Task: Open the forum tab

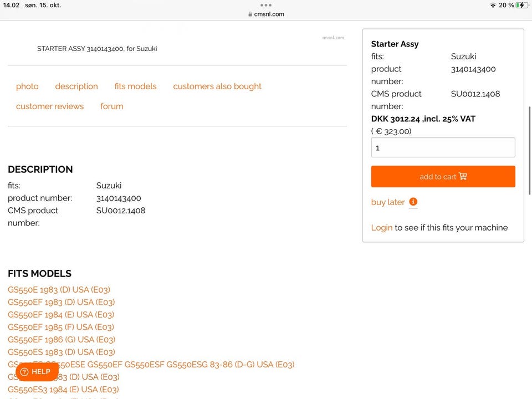Action: [x=112, y=106]
